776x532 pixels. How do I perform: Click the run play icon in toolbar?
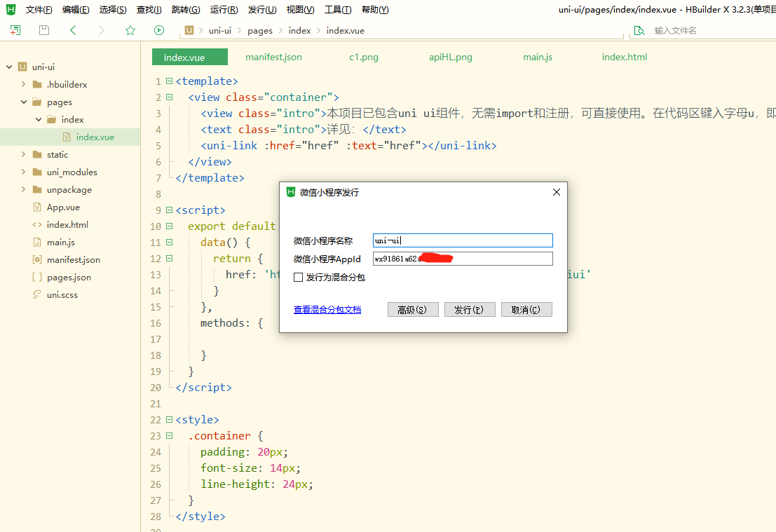[x=159, y=30]
